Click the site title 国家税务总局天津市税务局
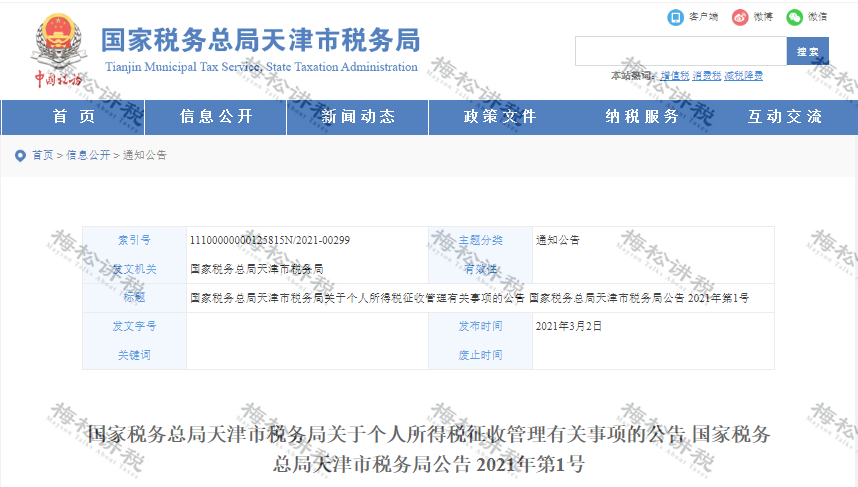 point(261,40)
